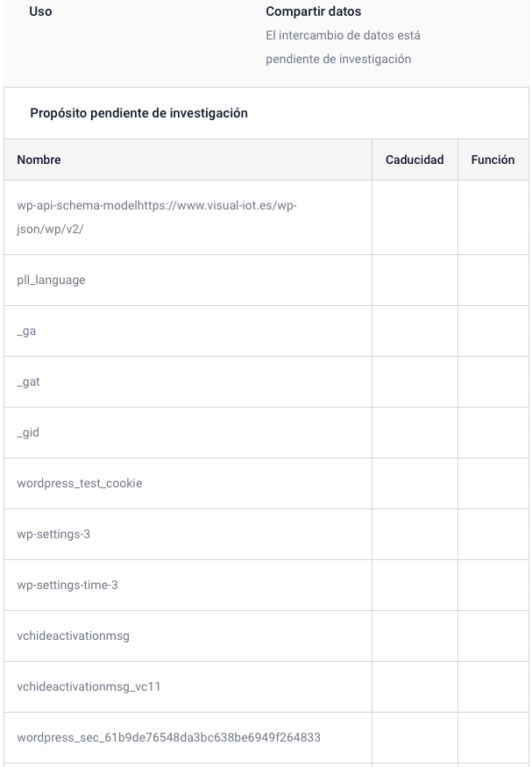Select the wp-api-schema-model cookie row
Image resolution: width=532 pixels, height=767 pixels.
pyautogui.click(x=157, y=217)
